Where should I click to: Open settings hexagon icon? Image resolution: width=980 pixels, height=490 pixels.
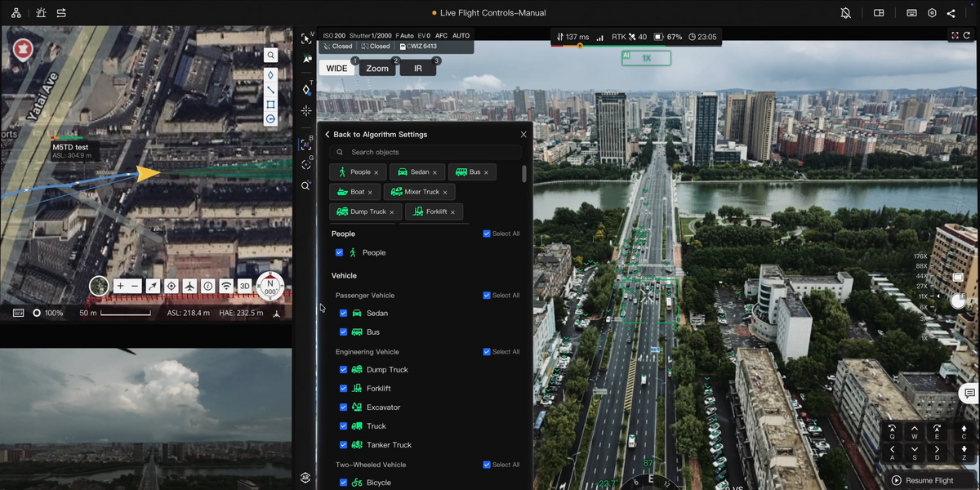click(932, 13)
